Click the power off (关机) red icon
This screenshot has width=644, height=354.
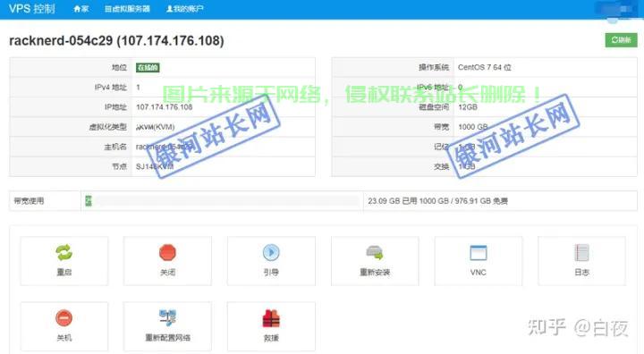(64, 318)
